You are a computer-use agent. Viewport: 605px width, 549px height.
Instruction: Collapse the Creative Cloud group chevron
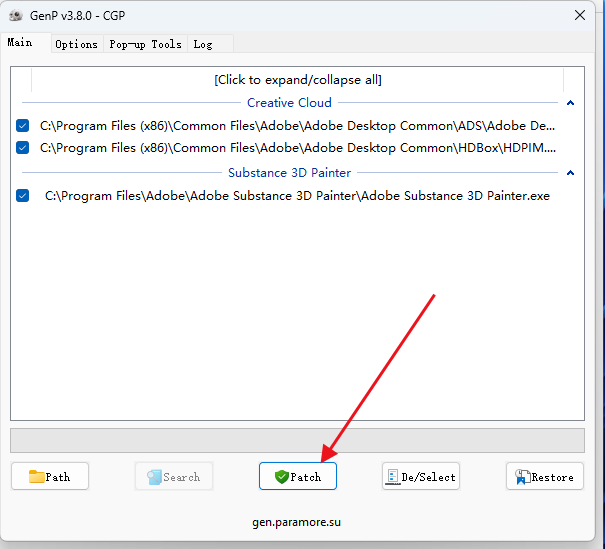tap(570, 103)
